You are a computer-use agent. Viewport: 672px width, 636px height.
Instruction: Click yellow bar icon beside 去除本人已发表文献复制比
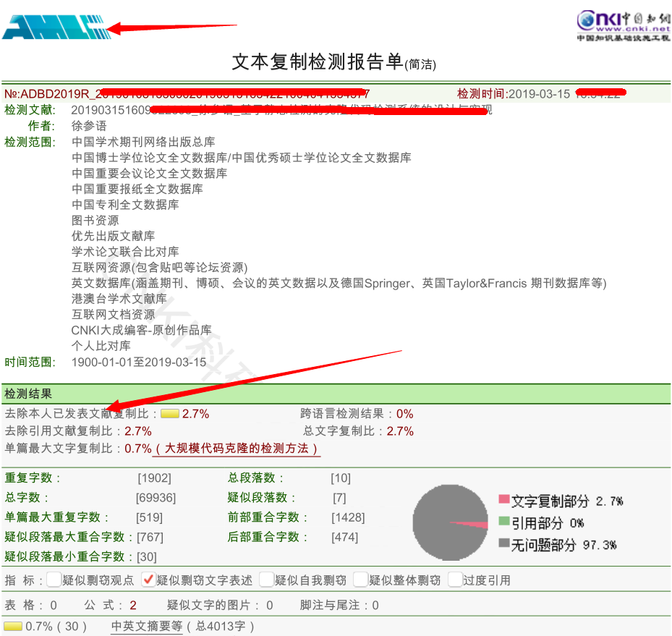click(x=170, y=415)
